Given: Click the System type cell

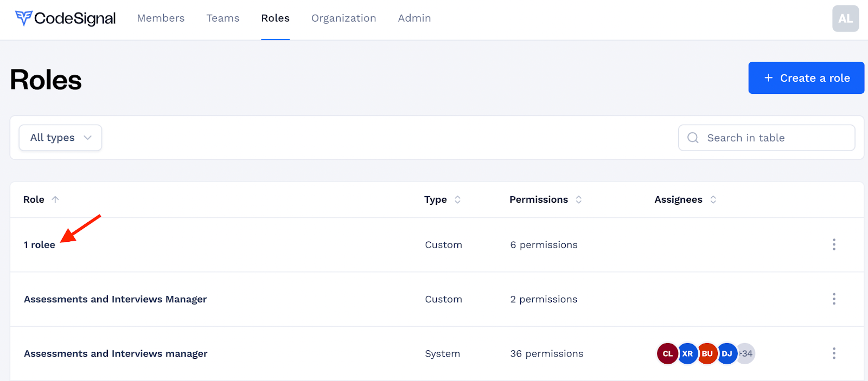Looking at the screenshot, I should pos(442,353).
